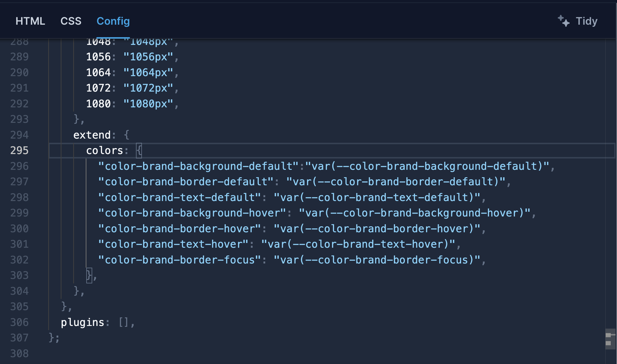
Task: Click line number 295 in gutter
Action: click(19, 150)
